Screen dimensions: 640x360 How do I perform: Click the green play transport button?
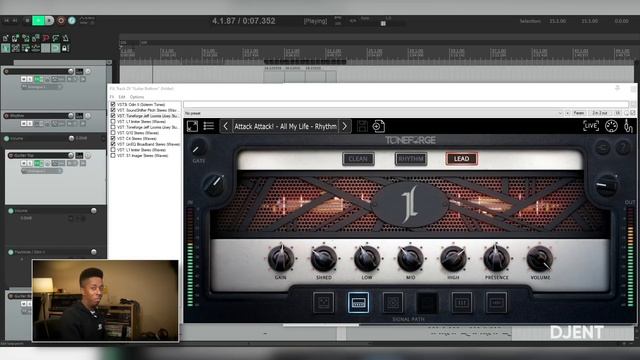[38, 20]
